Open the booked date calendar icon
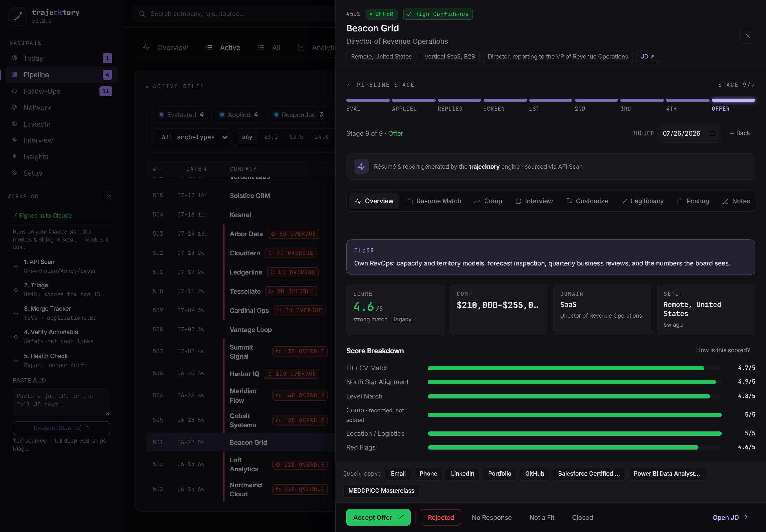The height and width of the screenshot is (532, 766). pyautogui.click(x=712, y=133)
